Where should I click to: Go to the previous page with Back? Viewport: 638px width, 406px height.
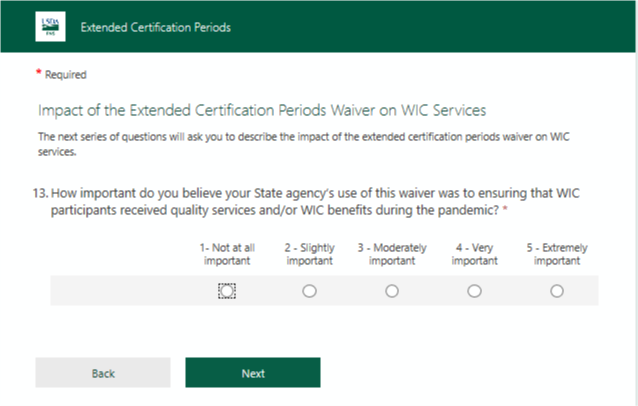pos(103,373)
